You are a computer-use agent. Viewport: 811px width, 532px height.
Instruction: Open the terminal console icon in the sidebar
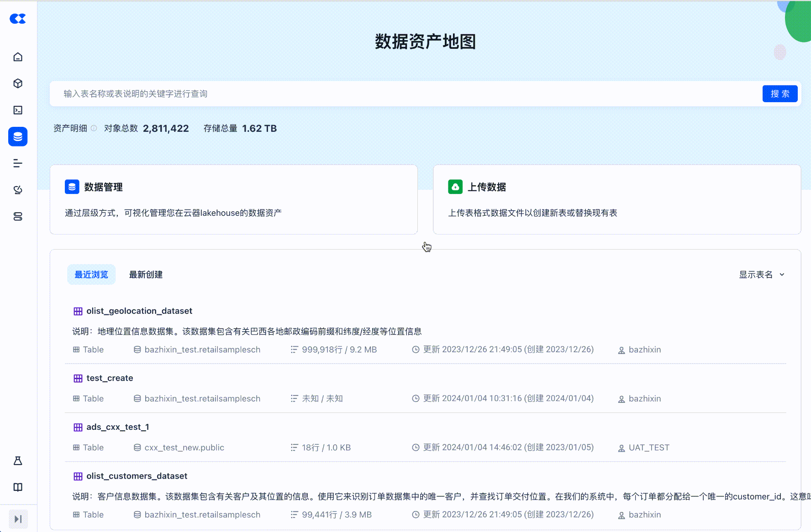18,110
